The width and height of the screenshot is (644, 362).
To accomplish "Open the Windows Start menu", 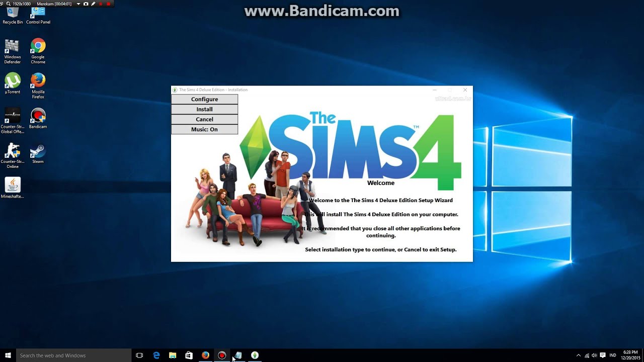I will point(8,355).
